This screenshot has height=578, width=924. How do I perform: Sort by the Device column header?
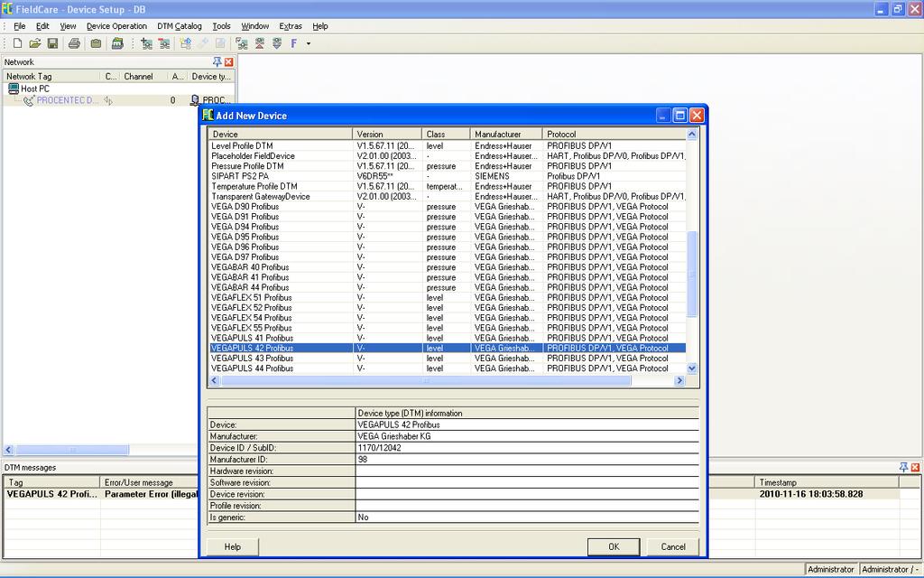tap(281, 134)
